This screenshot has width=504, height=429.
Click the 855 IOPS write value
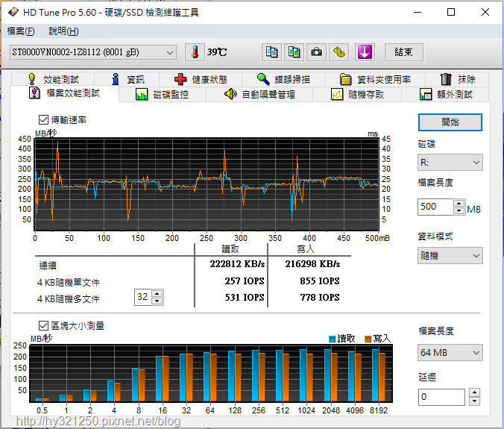(320, 281)
